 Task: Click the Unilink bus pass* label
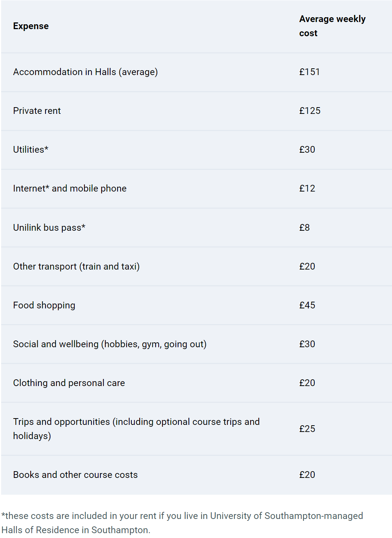[x=49, y=228]
